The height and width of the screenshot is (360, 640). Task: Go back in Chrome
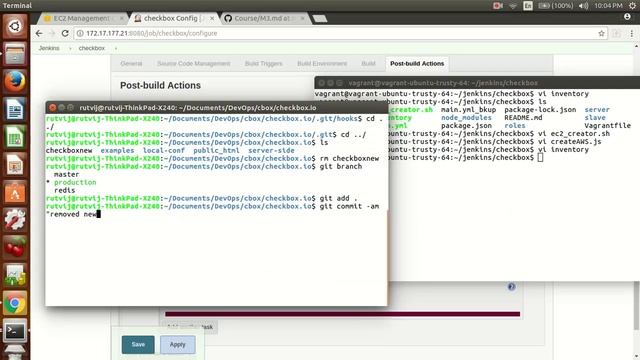click(x=39, y=33)
